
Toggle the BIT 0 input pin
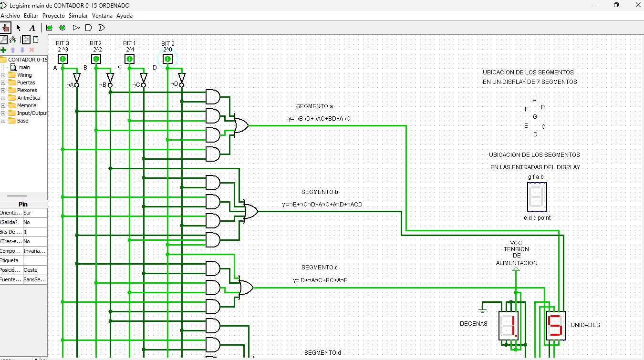click(x=167, y=58)
